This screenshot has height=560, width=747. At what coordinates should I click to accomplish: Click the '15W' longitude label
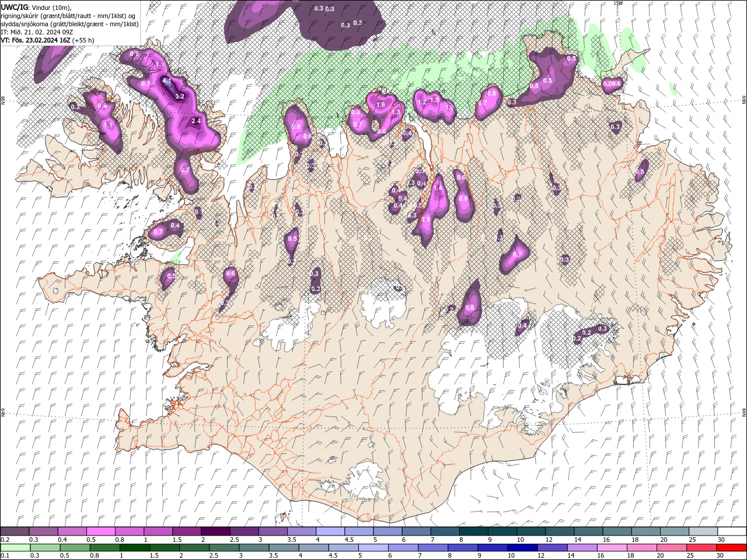coord(619,3)
